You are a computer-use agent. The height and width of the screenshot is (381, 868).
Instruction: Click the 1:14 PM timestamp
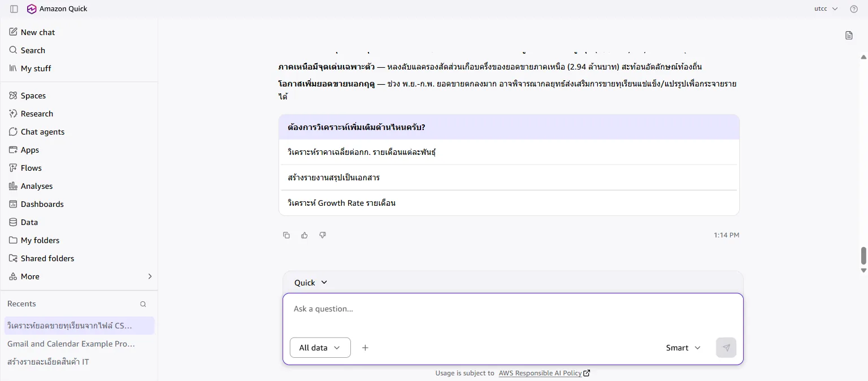[x=726, y=235]
